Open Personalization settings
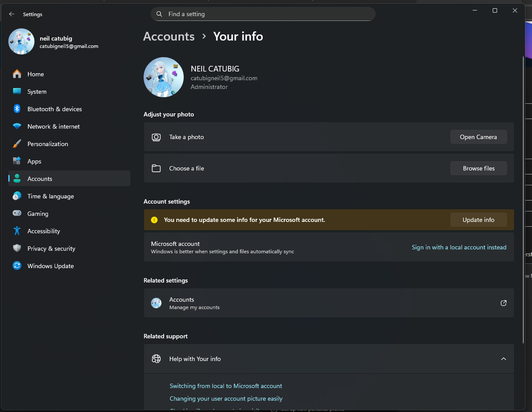Viewport: 532px width, 412px height. tap(69, 144)
